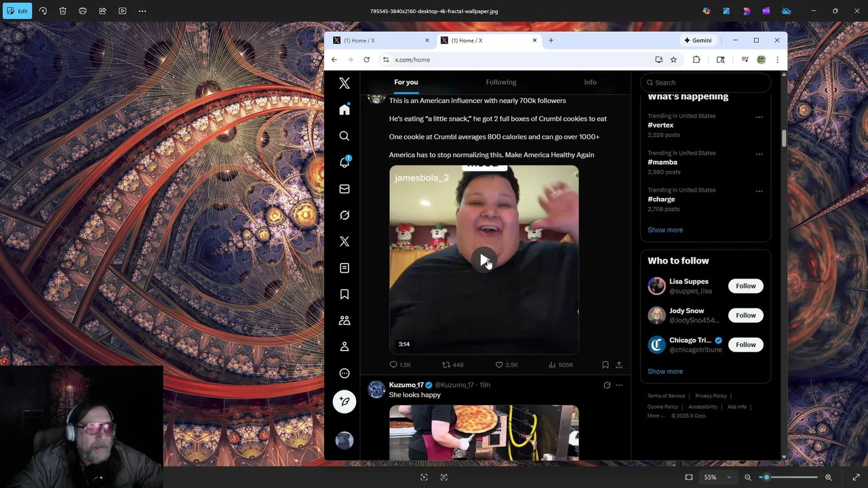868x488 pixels.
Task: Click the X Search field
Action: (705, 83)
